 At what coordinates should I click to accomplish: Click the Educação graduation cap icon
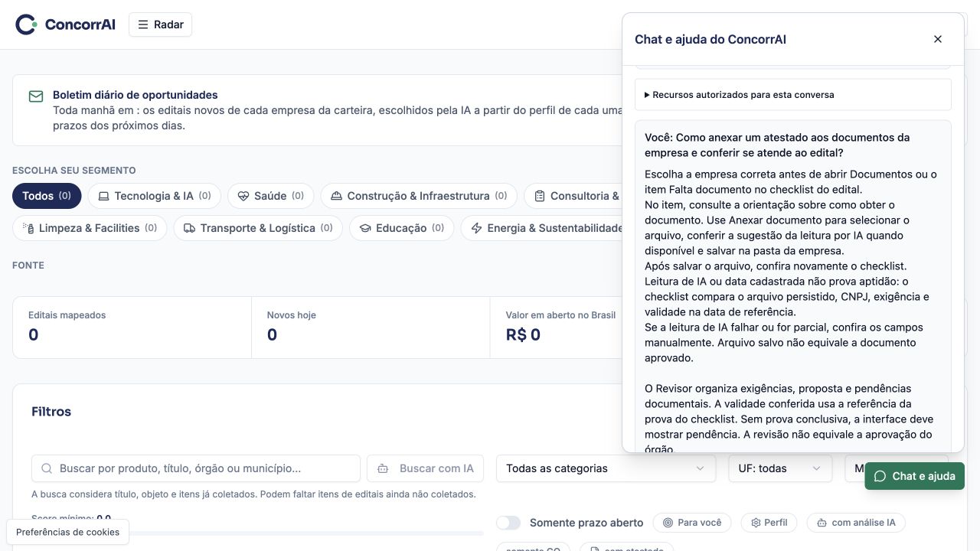tap(365, 228)
